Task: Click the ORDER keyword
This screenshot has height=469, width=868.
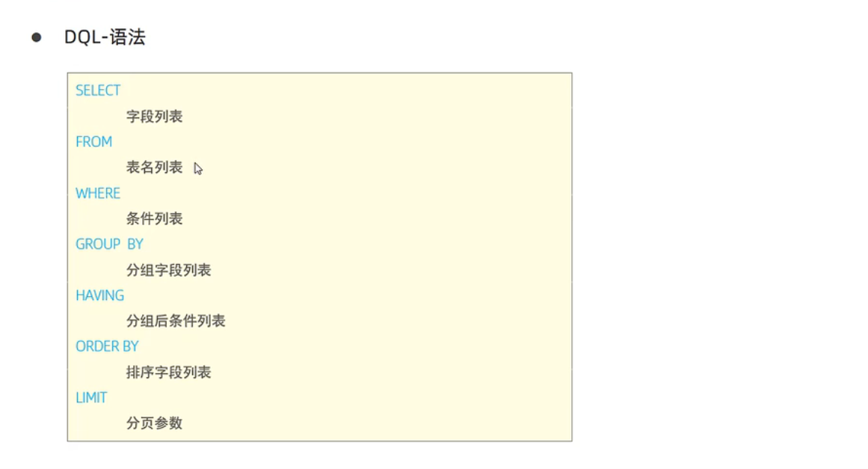Action: 93,346
